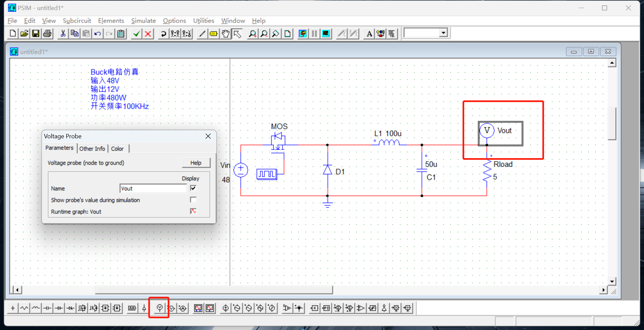Save the schematic using disk icon

[x=36, y=34]
